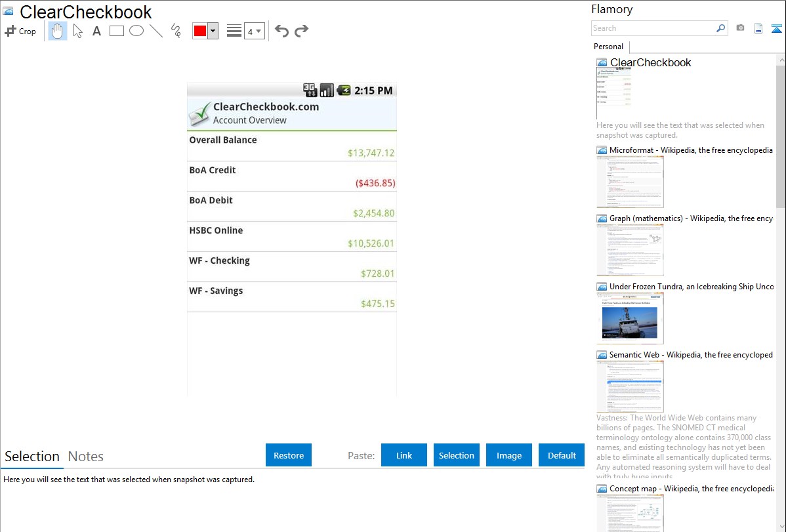Open the Semantic Web snapshot thumbnail
The width and height of the screenshot is (786, 532).
pyautogui.click(x=630, y=386)
